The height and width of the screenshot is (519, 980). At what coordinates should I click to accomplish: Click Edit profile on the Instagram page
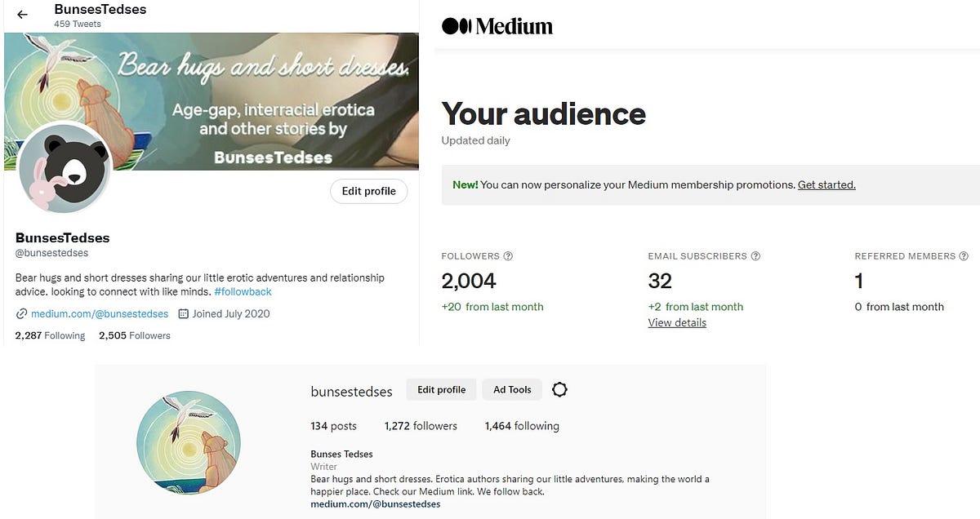coord(441,389)
